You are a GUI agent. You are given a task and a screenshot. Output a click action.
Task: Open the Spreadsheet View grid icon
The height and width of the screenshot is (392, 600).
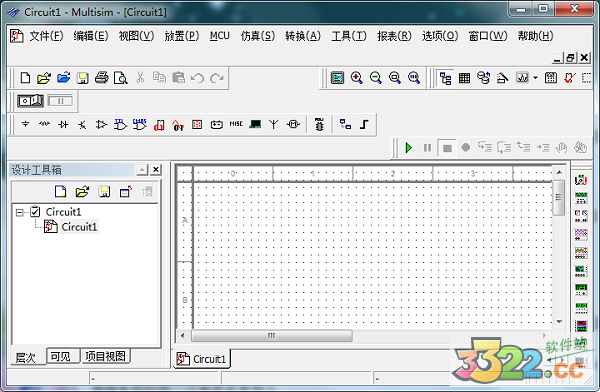(x=464, y=78)
